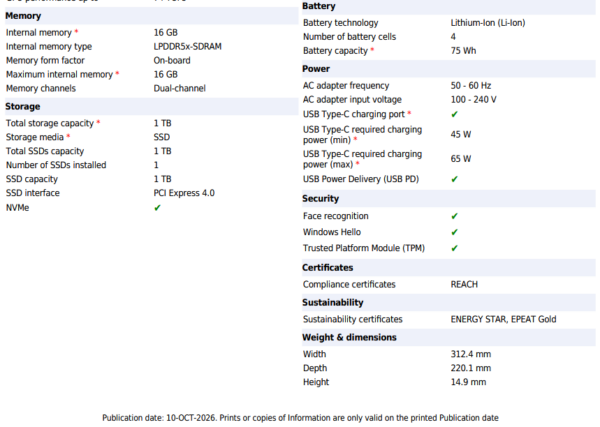Click the Face recognition checkmark

454,216
